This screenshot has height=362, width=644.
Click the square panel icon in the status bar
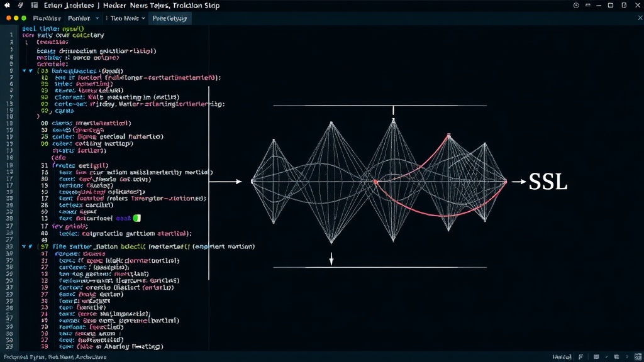(x=596, y=357)
